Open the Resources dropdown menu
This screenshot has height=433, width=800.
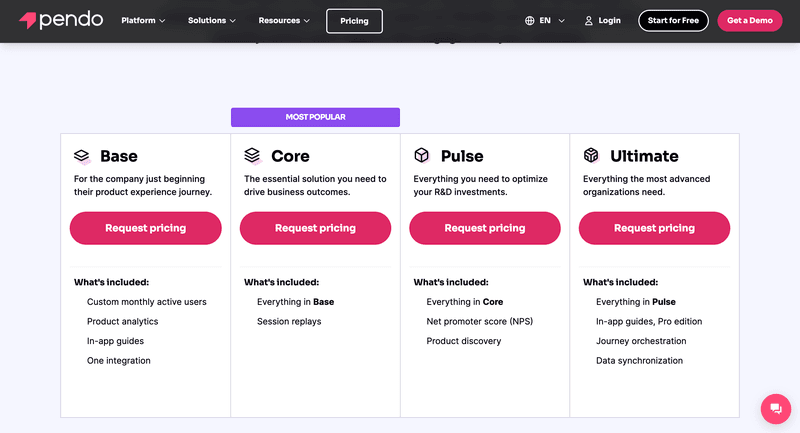[x=284, y=20]
